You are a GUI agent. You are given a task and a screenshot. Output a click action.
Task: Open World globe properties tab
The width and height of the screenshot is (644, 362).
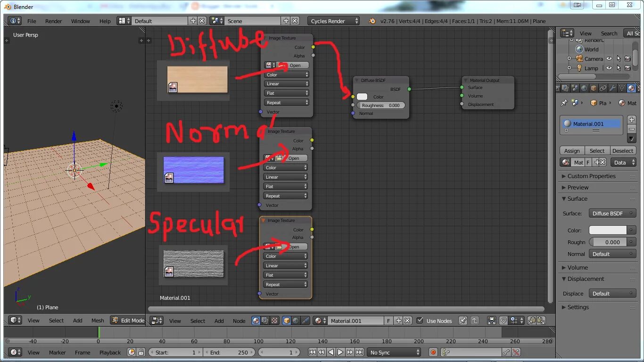coord(584,88)
